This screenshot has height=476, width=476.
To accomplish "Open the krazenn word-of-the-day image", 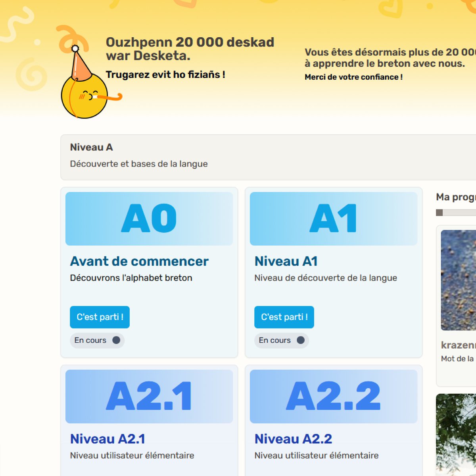I will coord(459,280).
